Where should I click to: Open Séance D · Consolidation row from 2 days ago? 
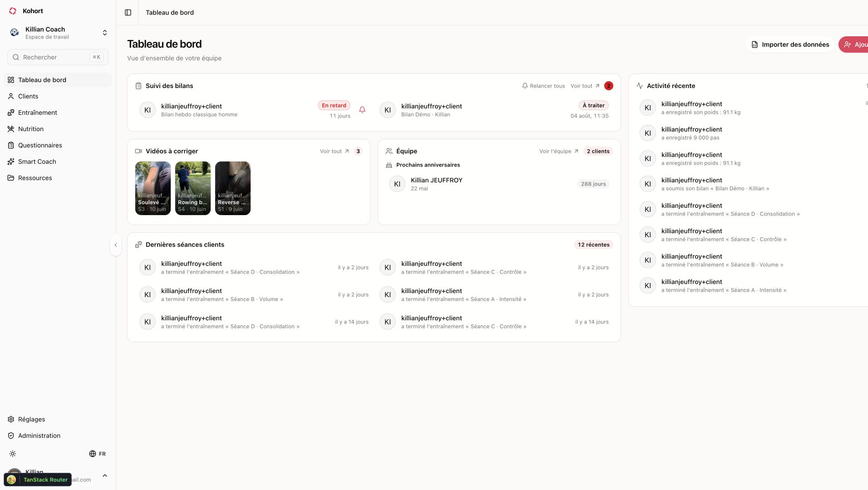[x=254, y=267]
